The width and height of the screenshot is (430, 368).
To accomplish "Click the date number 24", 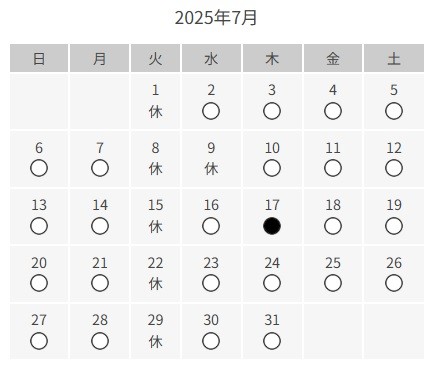I will pyautogui.click(x=272, y=263).
